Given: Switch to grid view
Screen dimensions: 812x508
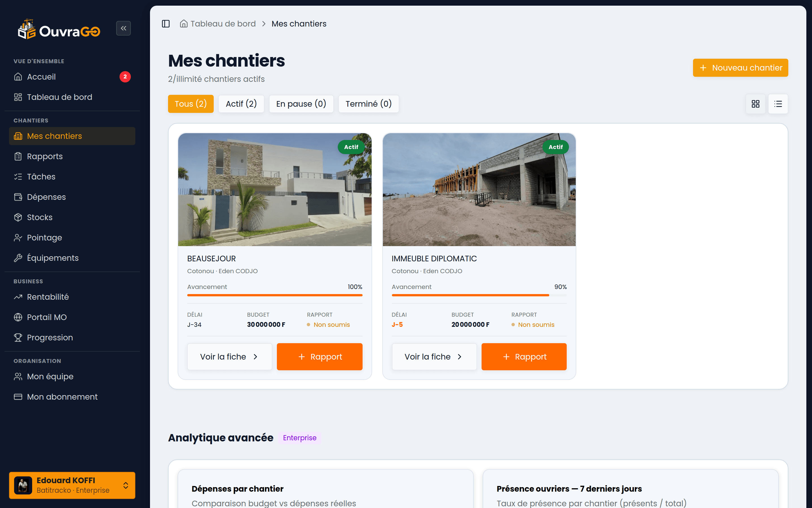Looking at the screenshot, I should coord(755,104).
